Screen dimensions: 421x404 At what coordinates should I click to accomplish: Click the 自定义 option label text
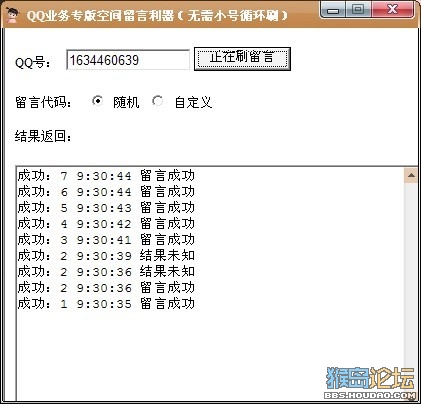(193, 102)
